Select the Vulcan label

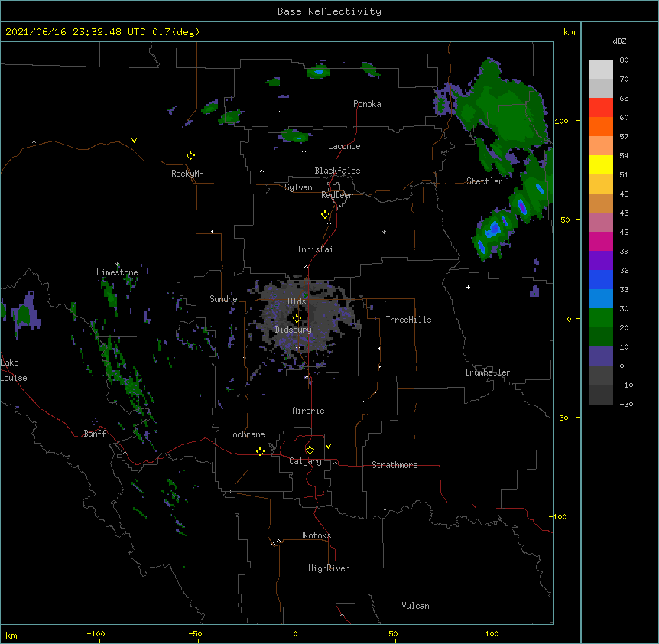(415, 606)
